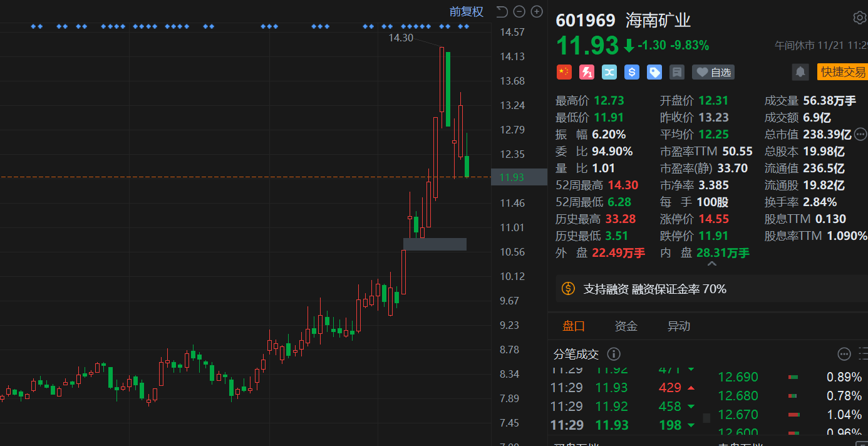This screenshot has height=446, width=868.
Task: Click the blue dollar sign icon
Action: click(x=632, y=72)
